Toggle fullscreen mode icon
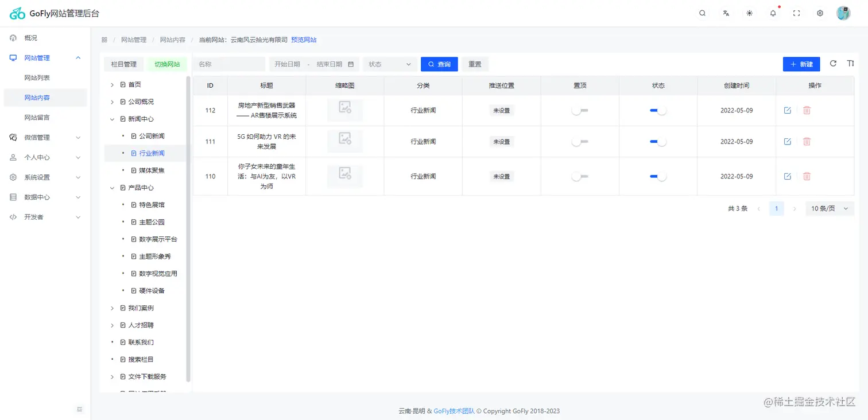This screenshot has width=868, height=420. (797, 13)
